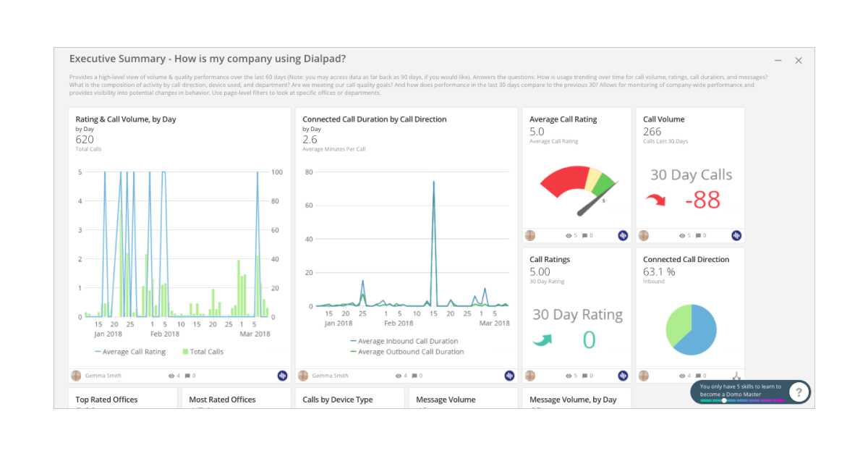Toggle Average Outbound Call Duration legend series

(x=407, y=352)
